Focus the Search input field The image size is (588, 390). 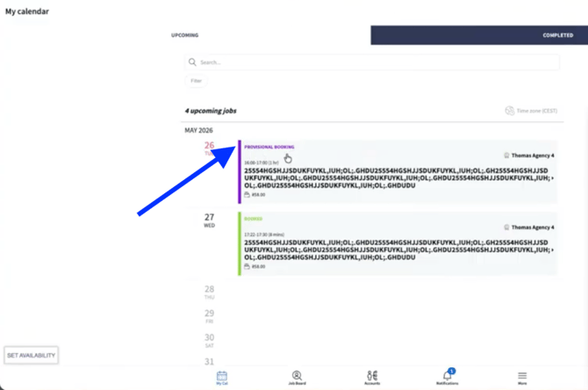coord(372,62)
